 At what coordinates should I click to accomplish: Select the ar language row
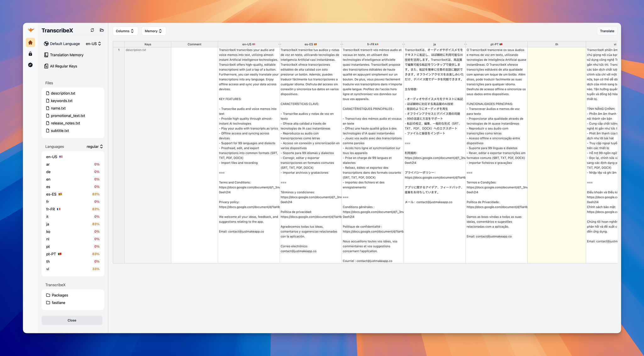coord(73,164)
